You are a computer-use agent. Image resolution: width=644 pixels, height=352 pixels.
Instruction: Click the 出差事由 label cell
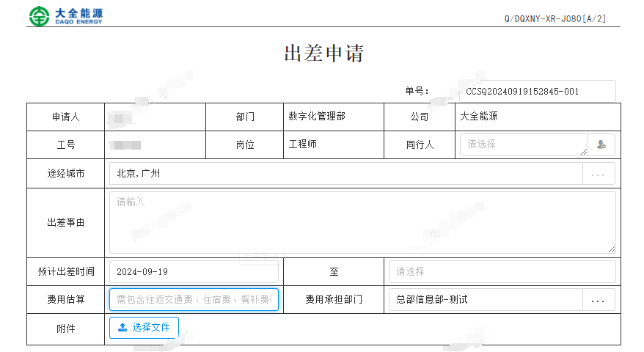[x=66, y=223]
